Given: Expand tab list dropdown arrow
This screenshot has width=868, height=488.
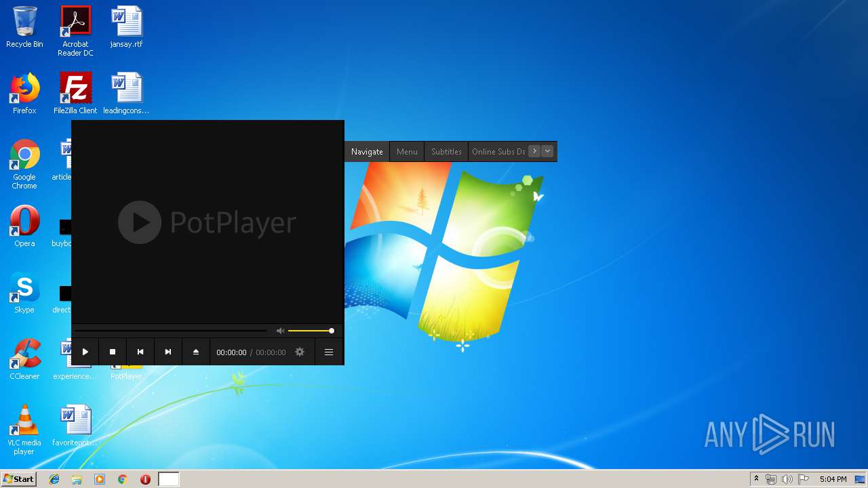Looking at the screenshot, I should (x=548, y=151).
